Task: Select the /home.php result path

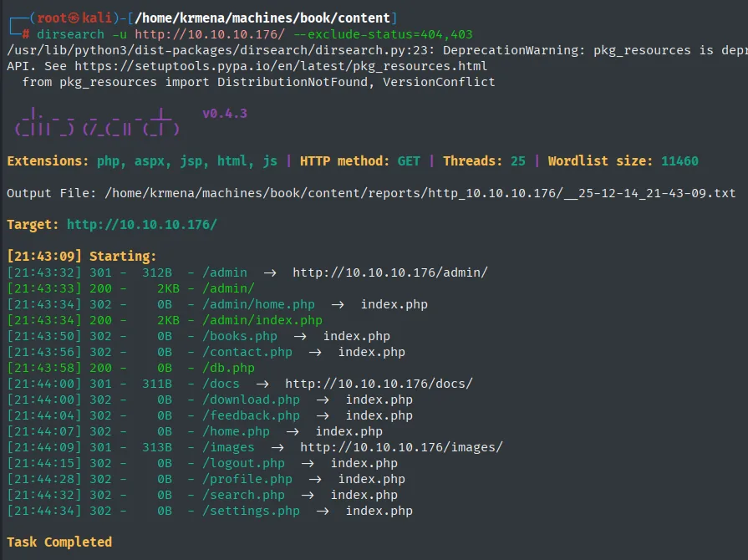Action: tap(236, 431)
